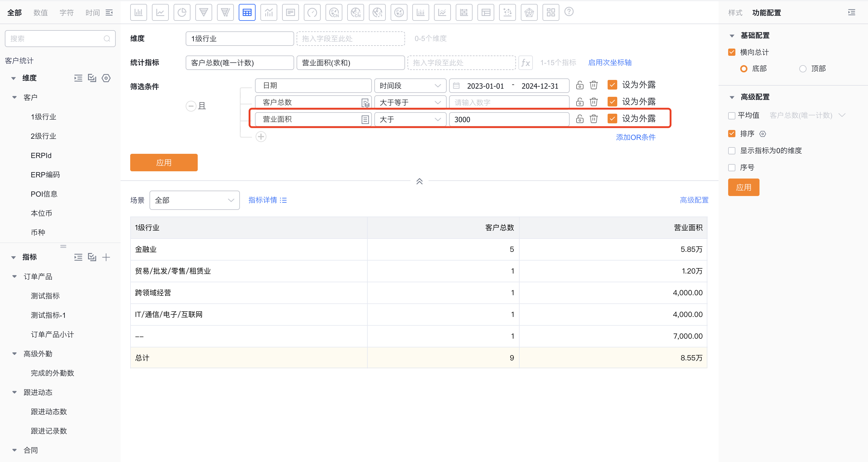Click the help question mark icon
This screenshot has width=868, height=462.
coord(569,12)
